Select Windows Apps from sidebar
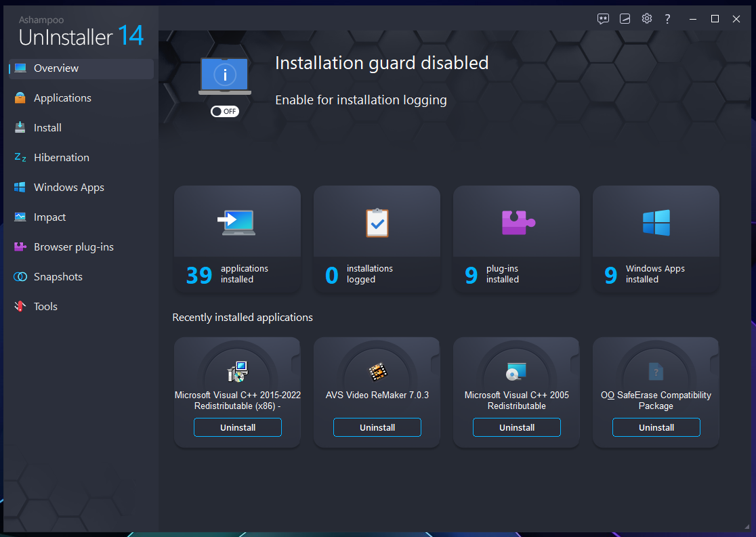756x537 pixels. 68,188
